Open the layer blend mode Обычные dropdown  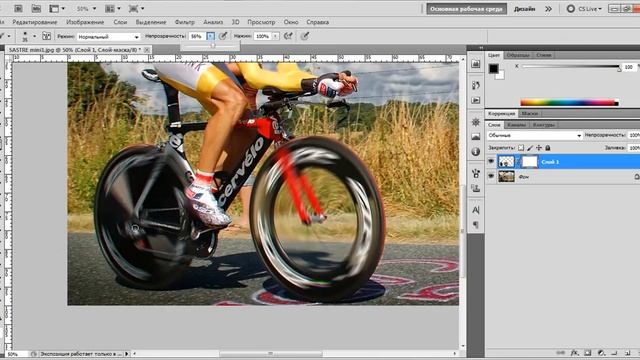pyautogui.click(x=534, y=135)
